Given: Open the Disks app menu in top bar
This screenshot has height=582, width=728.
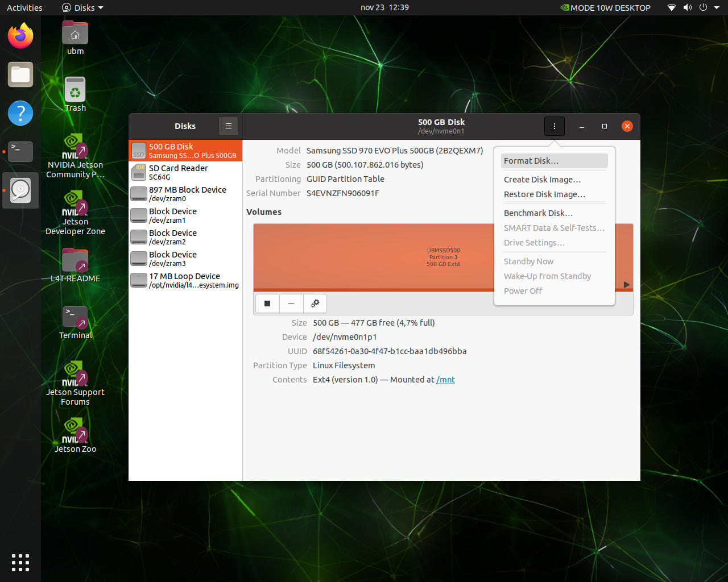Looking at the screenshot, I should [x=83, y=8].
